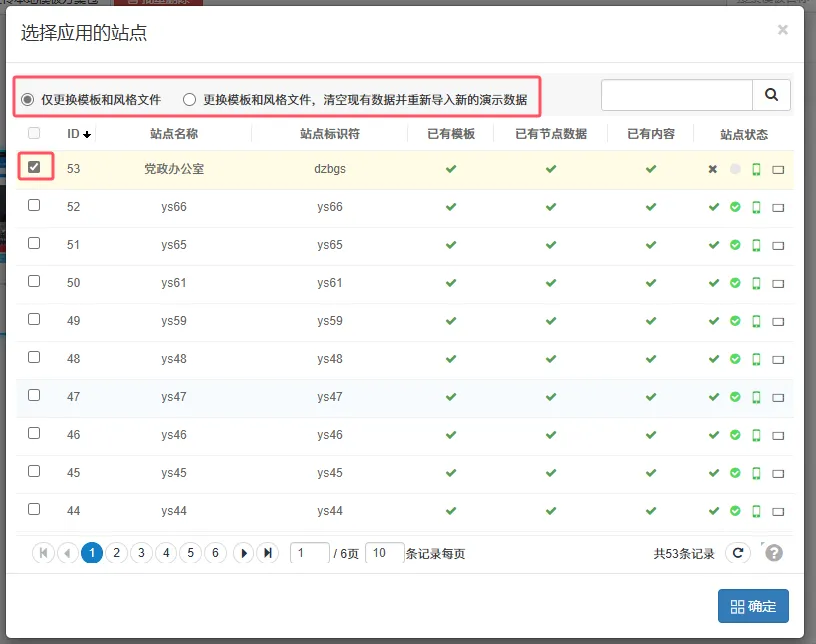The width and height of the screenshot is (816, 644).
Task: Click the sort arrow next to the ID column
Action: pyautogui.click(x=86, y=132)
